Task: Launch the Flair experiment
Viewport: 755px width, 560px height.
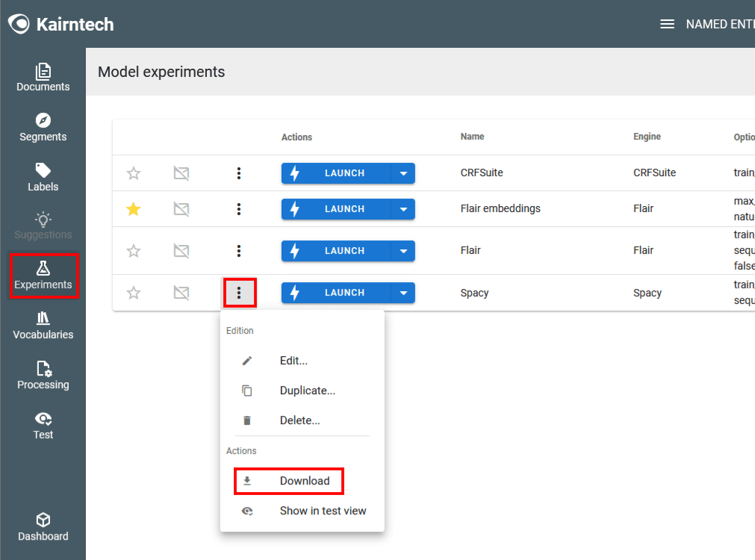Action: (x=336, y=251)
